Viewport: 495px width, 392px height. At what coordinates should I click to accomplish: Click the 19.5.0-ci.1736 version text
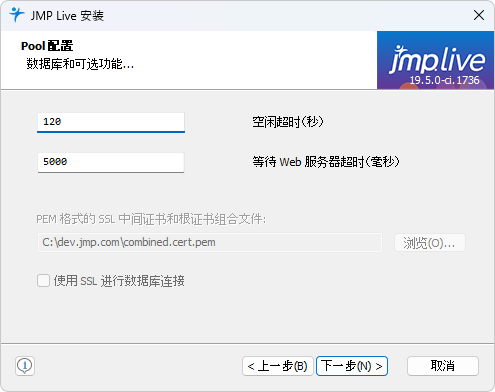(444, 80)
